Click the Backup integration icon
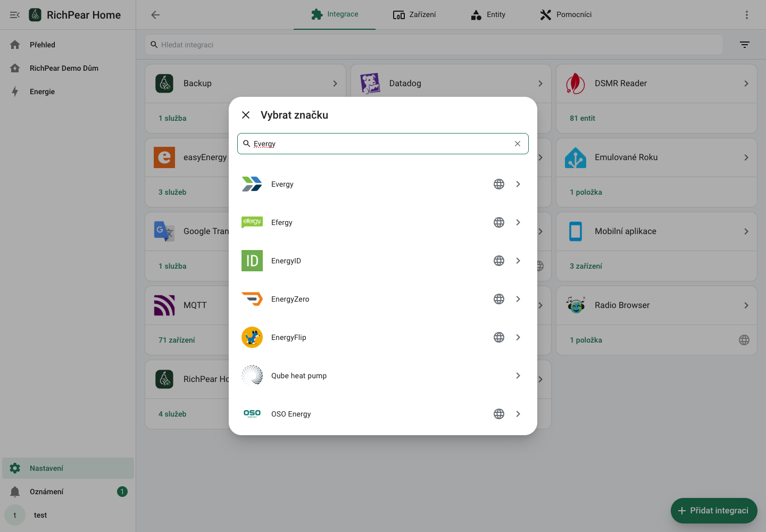The image size is (766, 532). [164, 84]
